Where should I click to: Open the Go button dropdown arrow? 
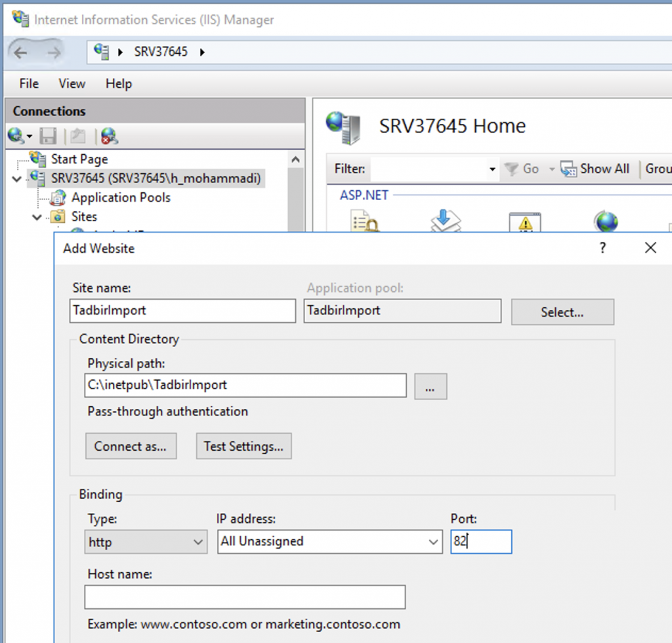(551, 169)
